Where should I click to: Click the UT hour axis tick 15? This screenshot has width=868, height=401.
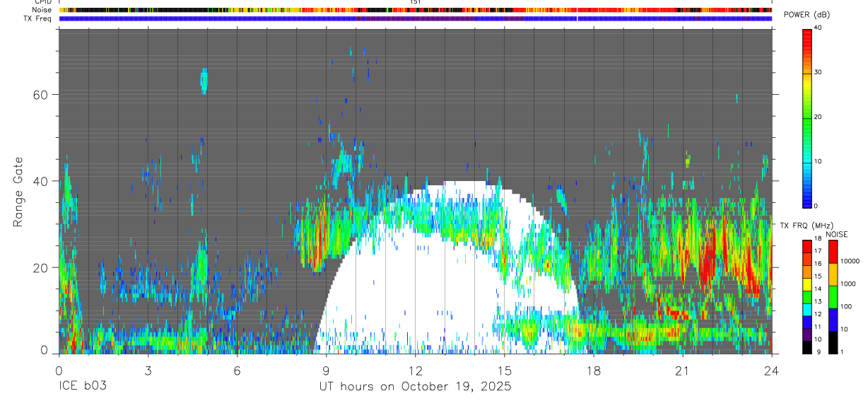(505, 370)
